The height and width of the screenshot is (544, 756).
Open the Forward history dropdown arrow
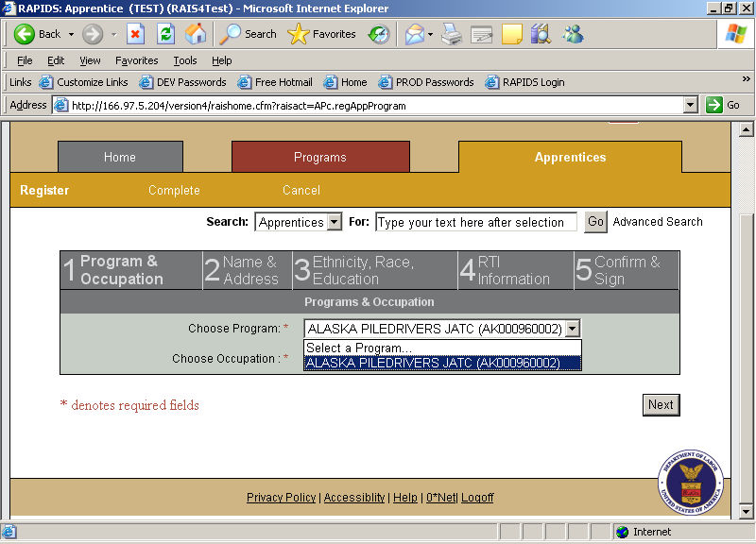pyautogui.click(x=113, y=34)
